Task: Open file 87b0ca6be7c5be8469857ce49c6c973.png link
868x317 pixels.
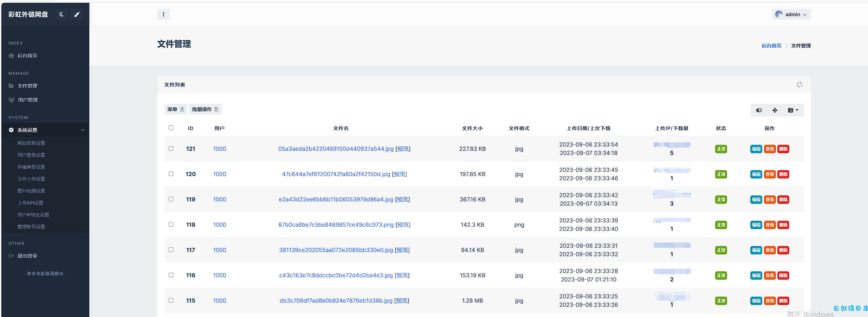Action: 336,225
